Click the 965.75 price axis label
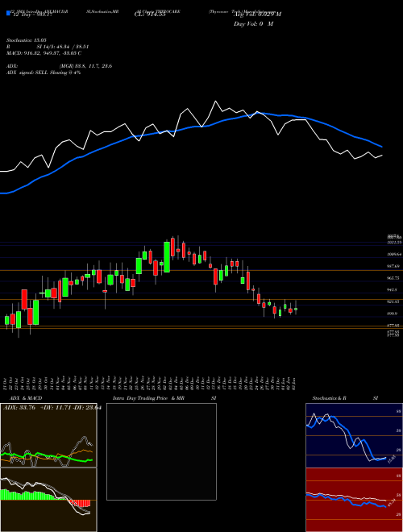The height and width of the screenshot is (532, 403). point(394,278)
